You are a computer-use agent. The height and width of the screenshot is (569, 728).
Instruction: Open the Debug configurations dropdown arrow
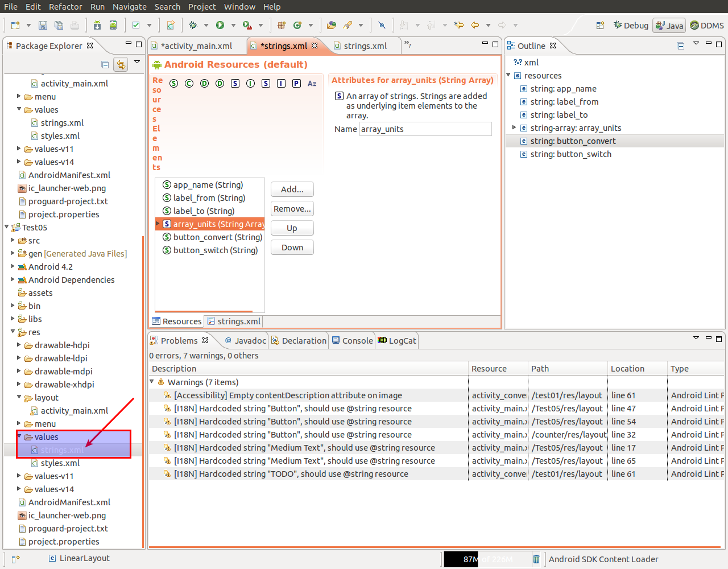(206, 25)
